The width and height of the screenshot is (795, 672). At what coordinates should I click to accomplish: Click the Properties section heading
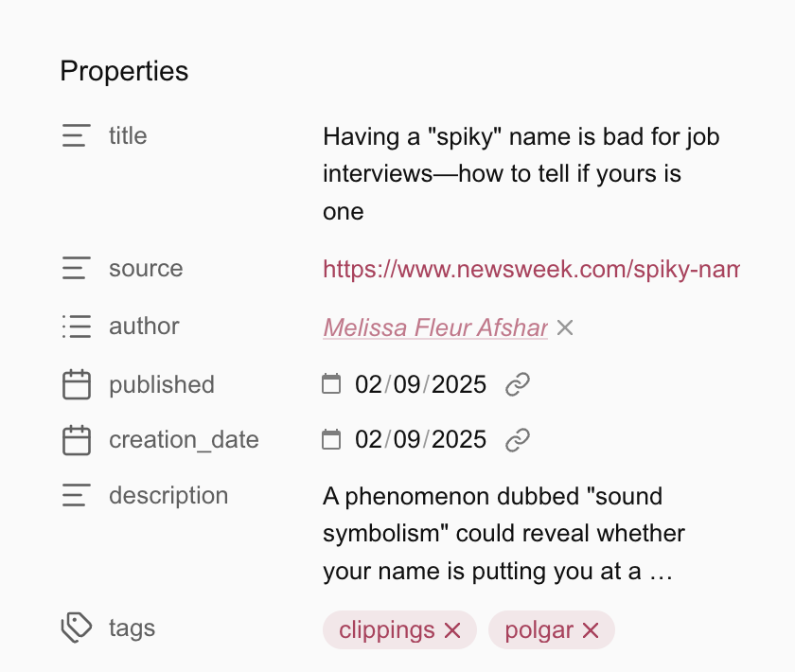pyautogui.click(x=124, y=71)
